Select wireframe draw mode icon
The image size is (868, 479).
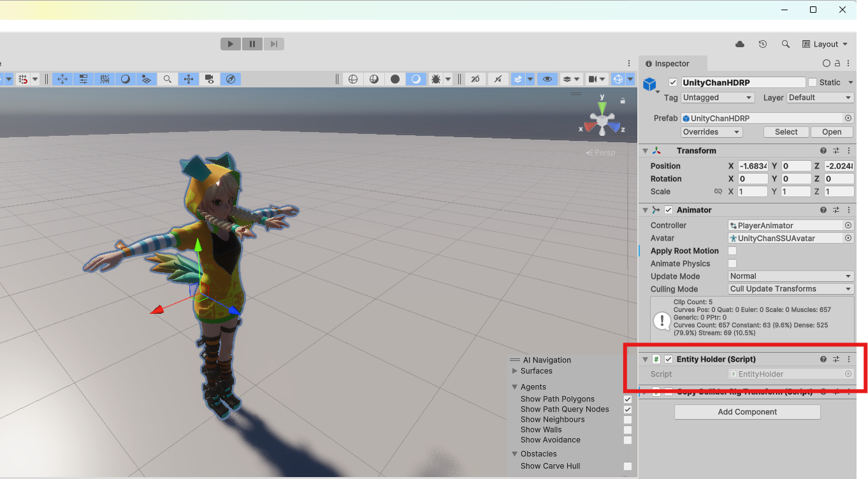(352, 79)
